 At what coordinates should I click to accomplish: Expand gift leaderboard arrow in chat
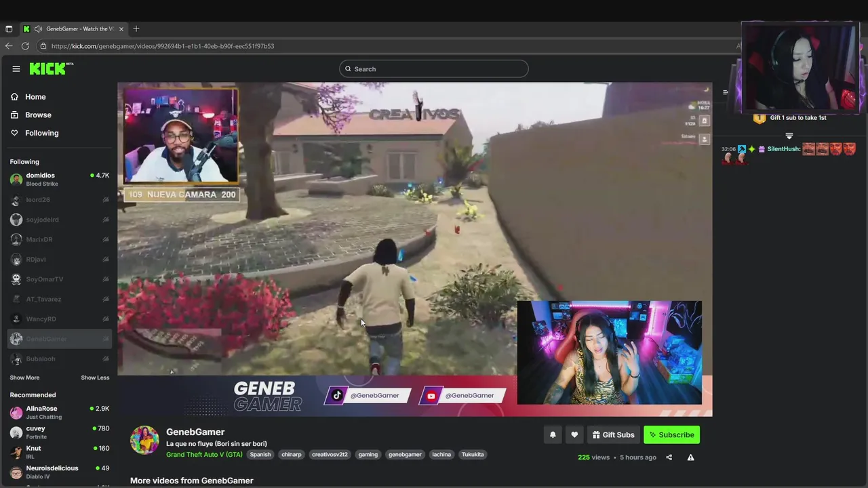(x=789, y=136)
